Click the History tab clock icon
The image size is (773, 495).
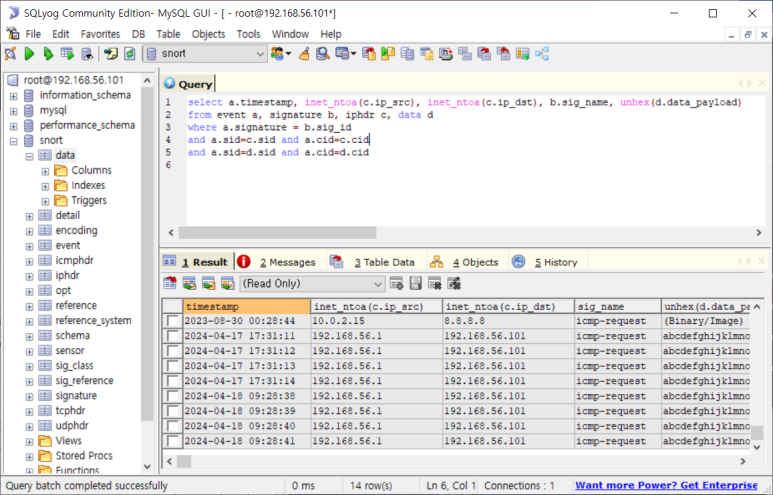518,262
